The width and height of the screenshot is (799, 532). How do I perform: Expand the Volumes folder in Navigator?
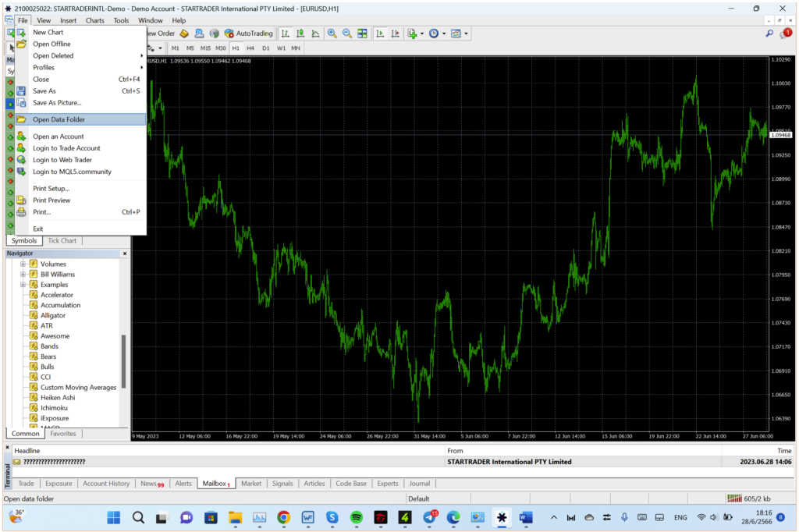(x=23, y=264)
